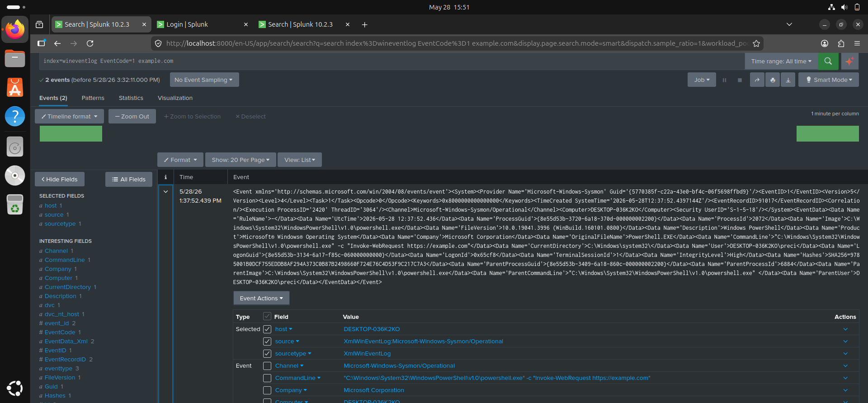Toggle the select-all fields header checkbox

click(267, 317)
